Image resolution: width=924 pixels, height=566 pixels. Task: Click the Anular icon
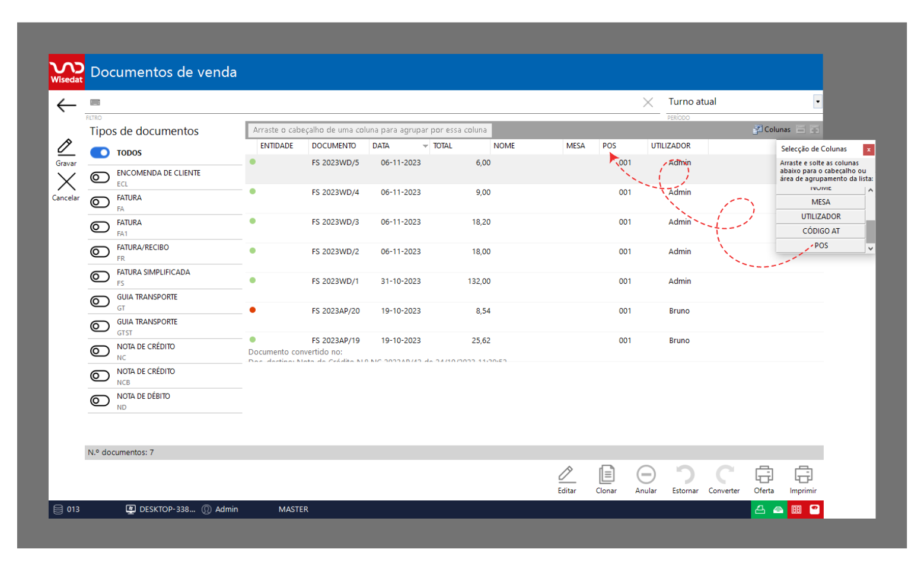point(646,475)
